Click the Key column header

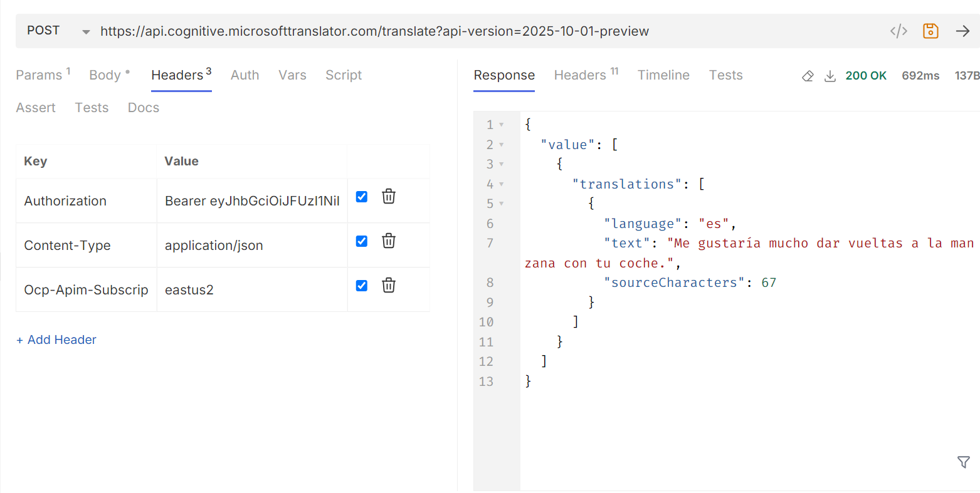(36, 161)
